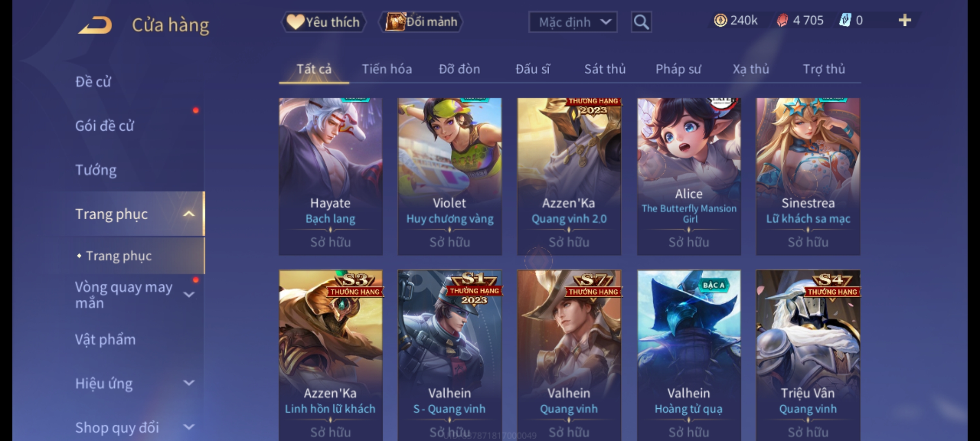This screenshot has width=980, height=441.
Task: Switch to the Tiến hóa tab
Action: [x=387, y=69]
